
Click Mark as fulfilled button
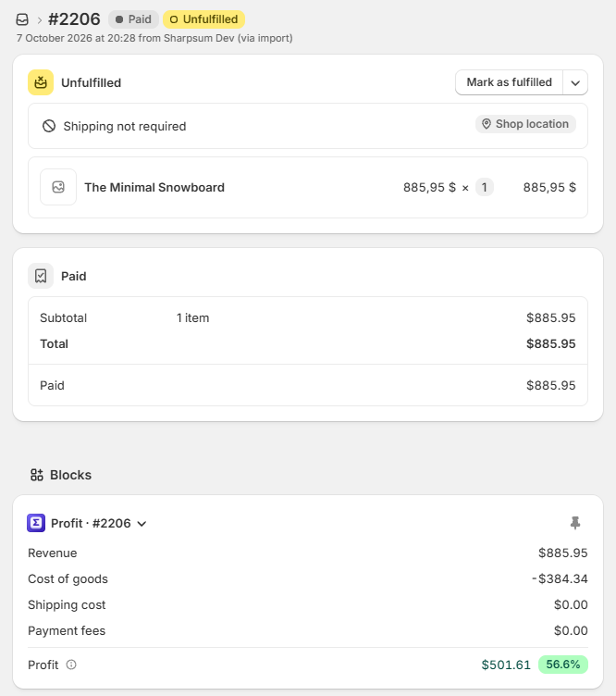[x=509, y=82]
